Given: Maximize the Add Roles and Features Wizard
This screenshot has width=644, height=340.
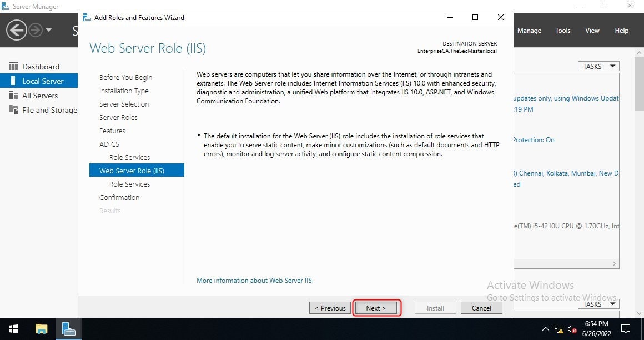Looking at the screenshot, I should pyautogui.click(x=475, y=17).
